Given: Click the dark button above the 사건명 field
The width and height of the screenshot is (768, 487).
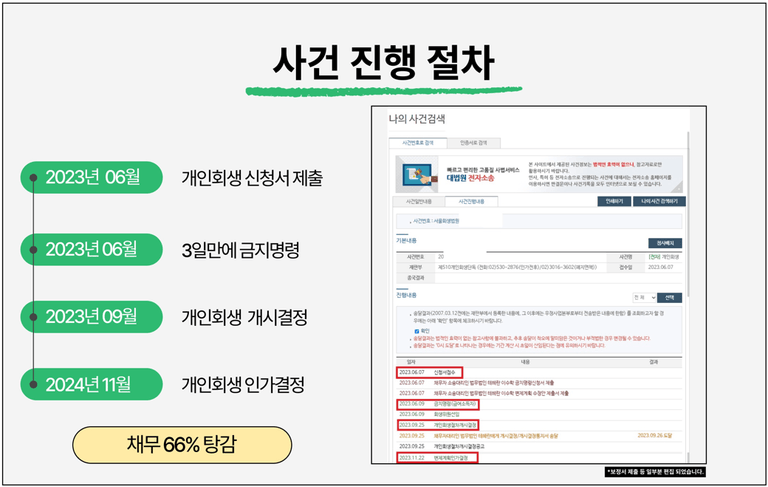Looking at the screenshot, I should (x=665, y=243).
